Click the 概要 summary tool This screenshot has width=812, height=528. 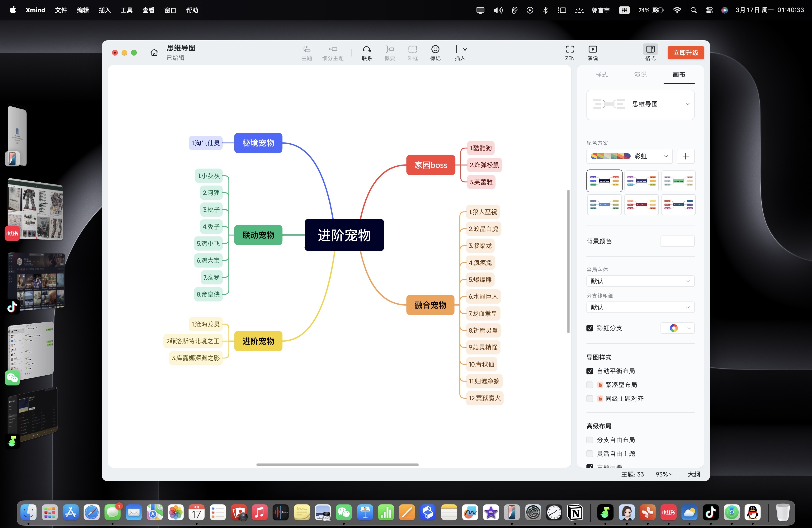tap(390, 53)
